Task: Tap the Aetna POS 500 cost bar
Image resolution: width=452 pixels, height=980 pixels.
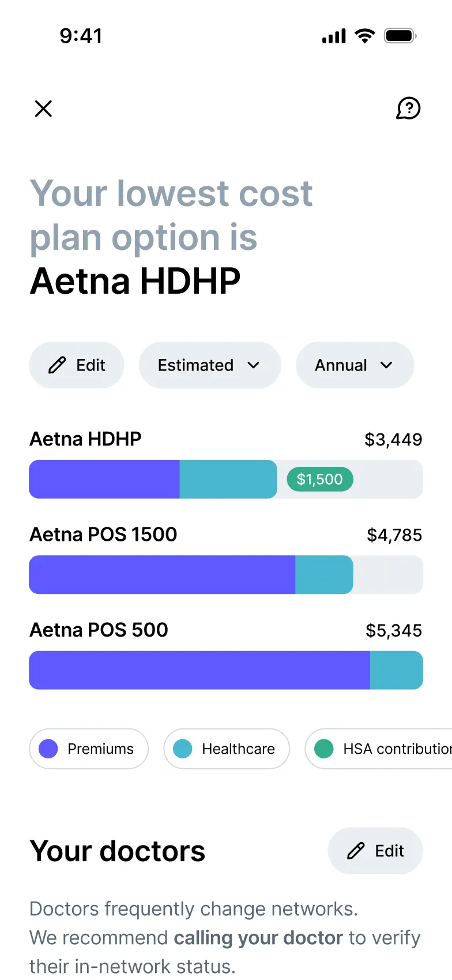Action: coord(226,669)
